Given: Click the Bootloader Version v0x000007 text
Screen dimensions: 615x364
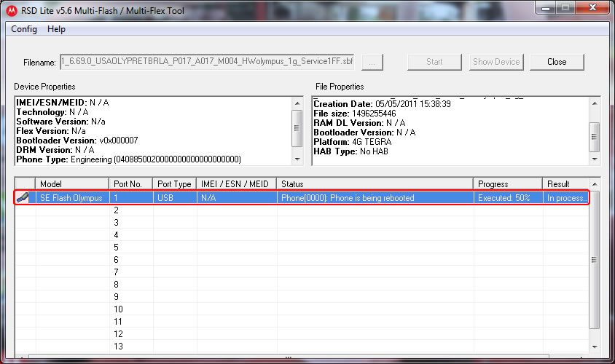Looking at the screenshot, I should [x=77, y=141].
